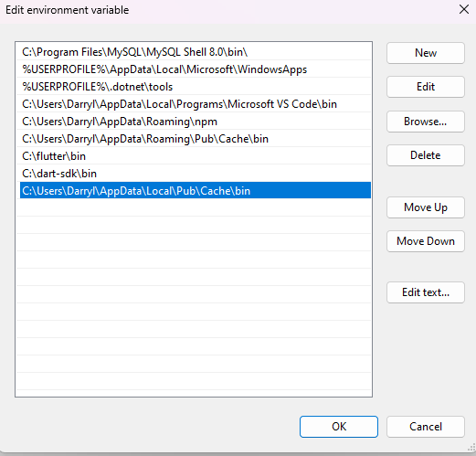This screenshot has height=456, width=476.
Task: Move selected entry up
Action: [x=426, y=207]
